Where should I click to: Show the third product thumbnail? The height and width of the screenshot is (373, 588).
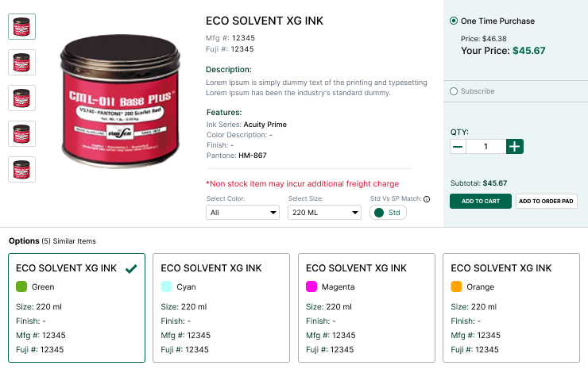tap(21, 98)
